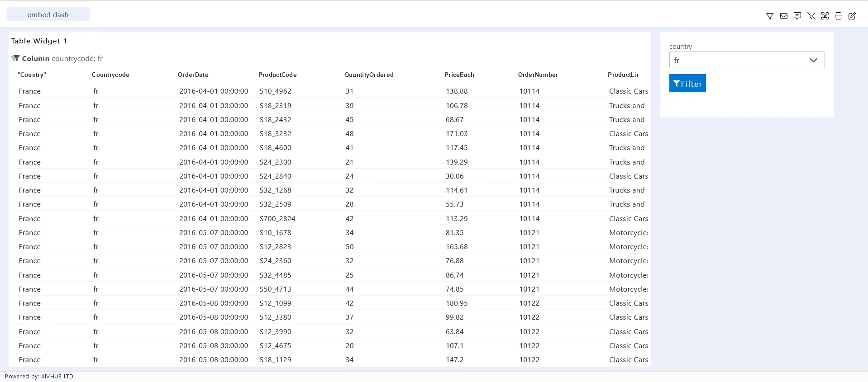Viewport: 868px width, 382px height.
Task: Click the ProductCode column header
Action: point(277,75)
